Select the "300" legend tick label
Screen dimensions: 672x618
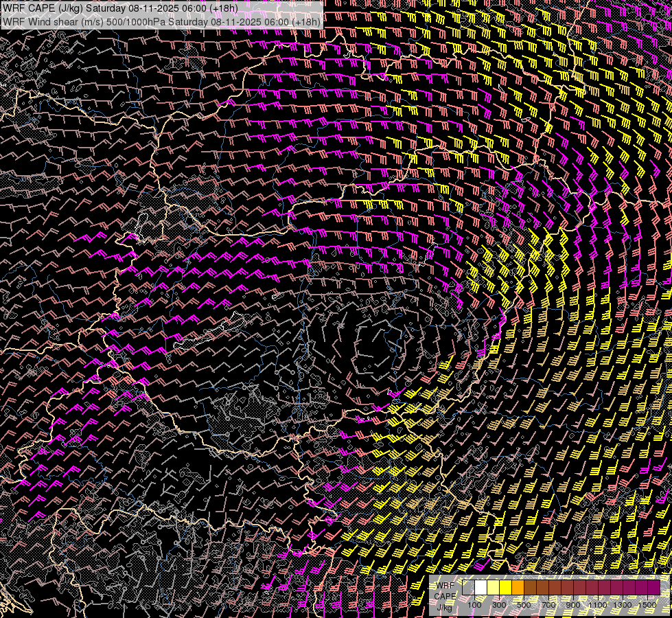[x=499, y=605]
